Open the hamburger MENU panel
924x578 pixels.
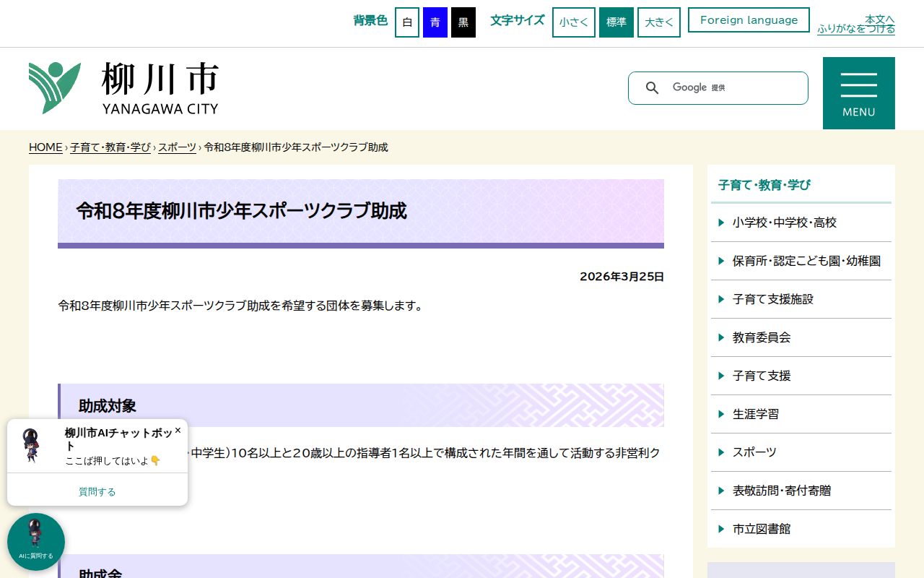pyautogui.click(x=858, y=92)
